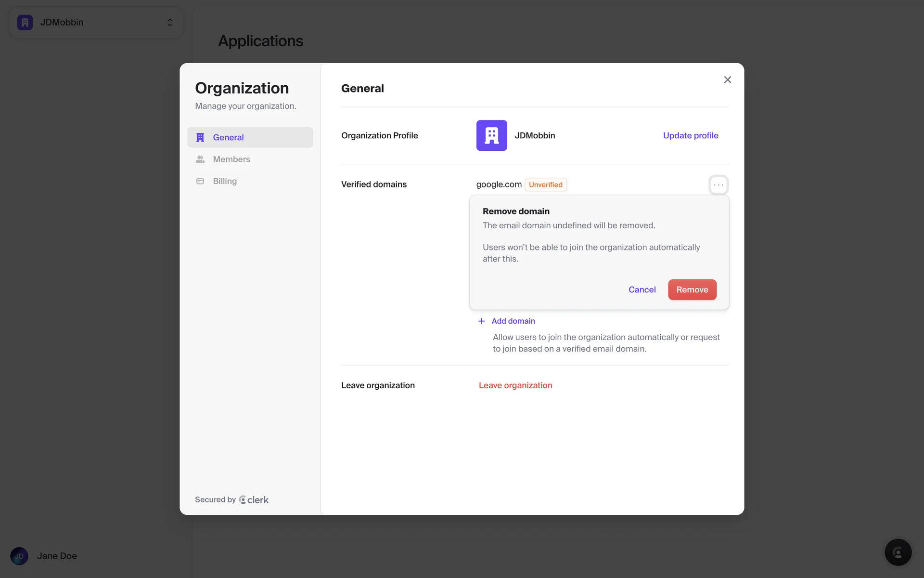Cancel the Remove domain prompt

click(642, 289)
